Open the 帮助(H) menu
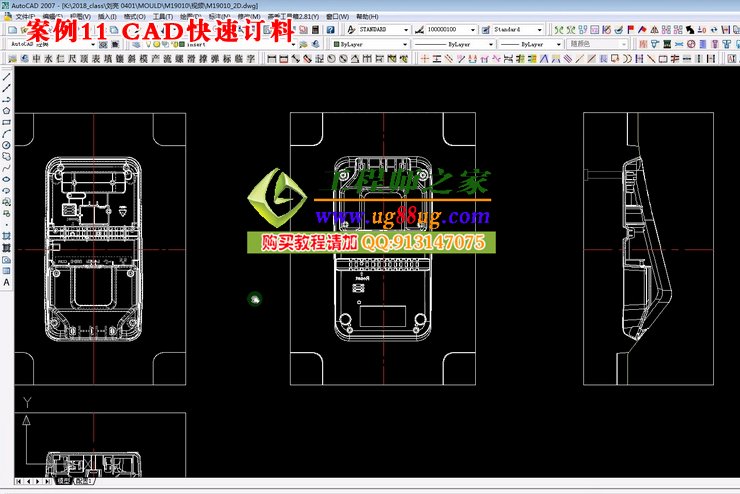Viewport: 740px width, 494px height. (x=368, y=17)
